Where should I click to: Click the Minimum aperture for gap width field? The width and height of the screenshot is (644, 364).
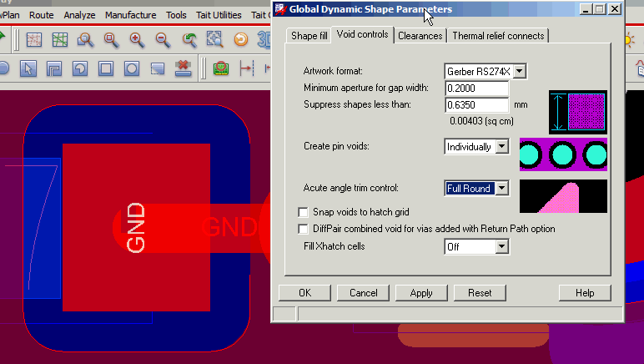coord(477,88)
